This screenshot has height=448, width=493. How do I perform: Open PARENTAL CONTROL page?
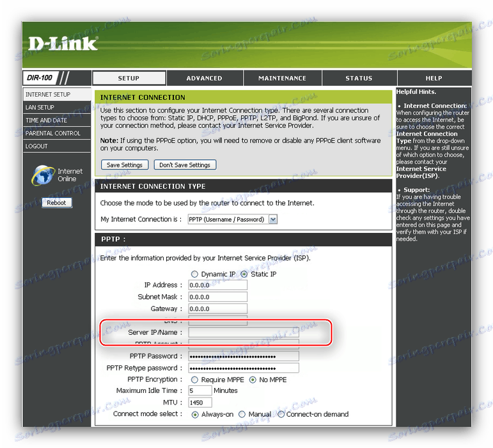coord(57,133)
